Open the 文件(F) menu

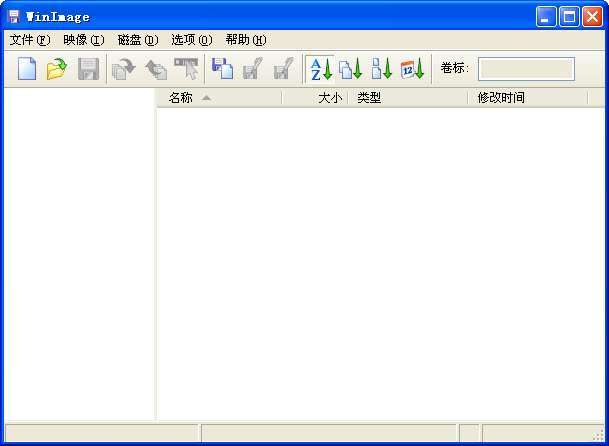point(30,40)
